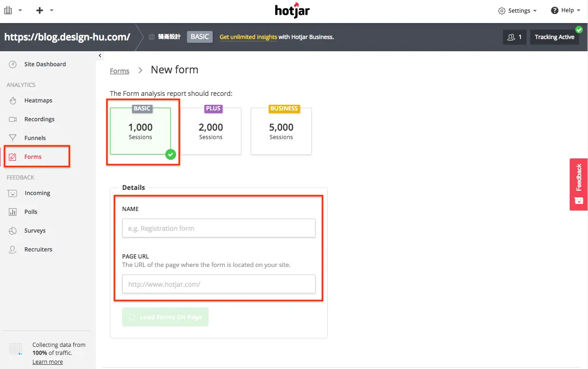
Task: Click the ANALYTICS section label
Action: [x=21, y=85]
